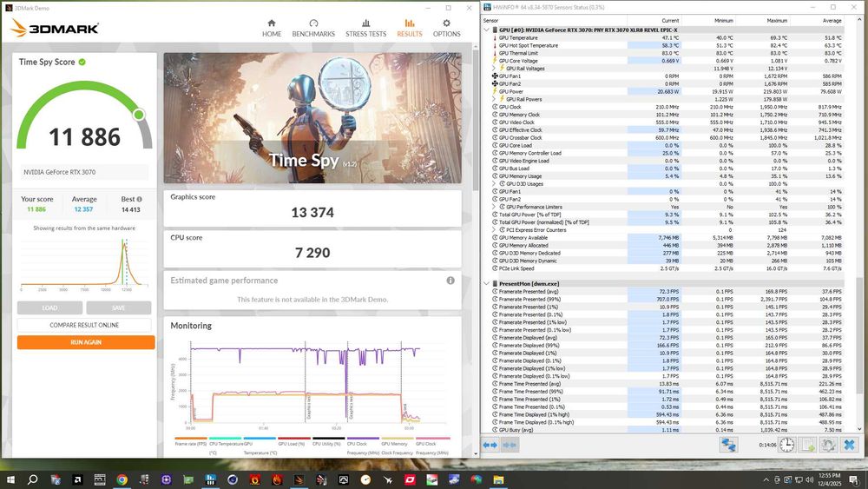Image resolution: width=868 pixels, height=489 pixels.
Task: Click the Load button in 3DMark
Action: tap(49, 308)
